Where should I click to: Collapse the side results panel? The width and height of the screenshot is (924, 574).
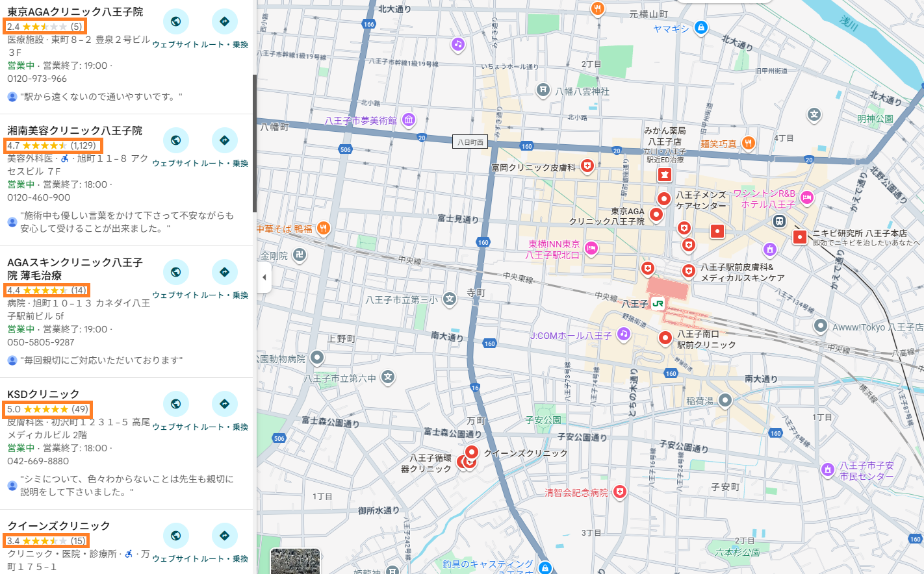coord(264,277)
